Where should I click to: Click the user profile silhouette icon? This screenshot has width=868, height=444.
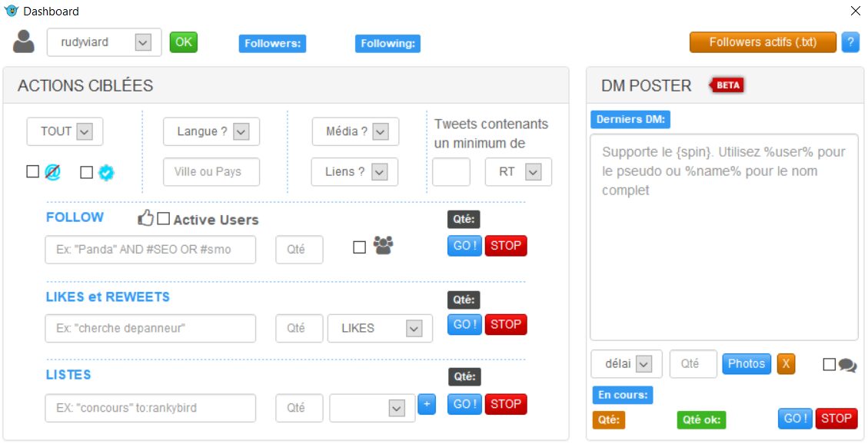point(24,41)
